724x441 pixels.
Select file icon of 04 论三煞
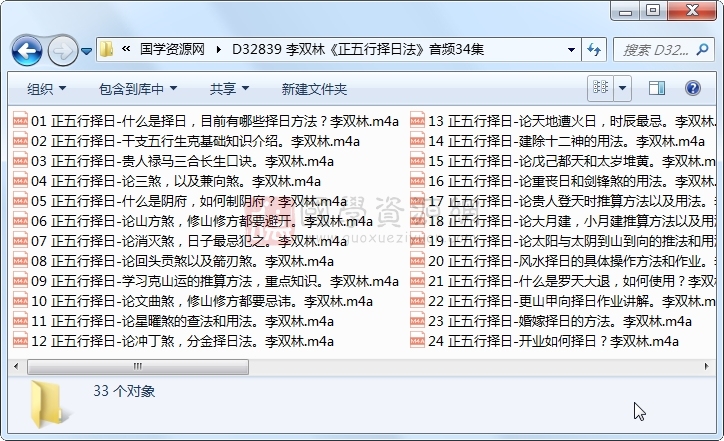click(x=20, y=181)
